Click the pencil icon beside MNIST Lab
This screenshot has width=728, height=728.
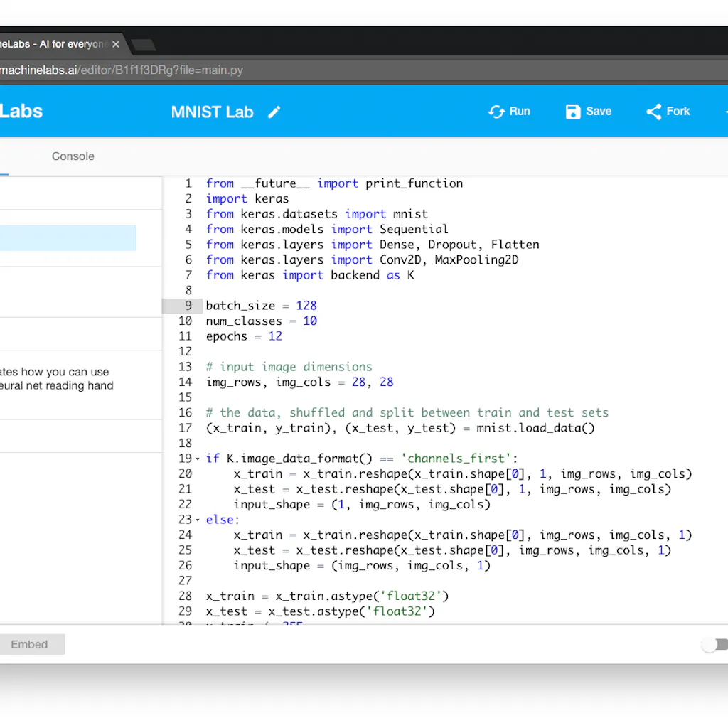tap(274, 112)
